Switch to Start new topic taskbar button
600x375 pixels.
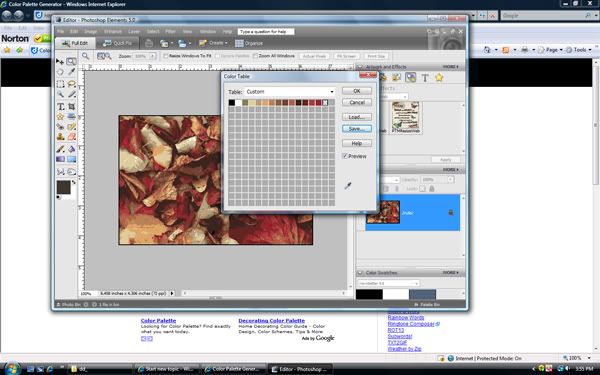coord(167,369)
